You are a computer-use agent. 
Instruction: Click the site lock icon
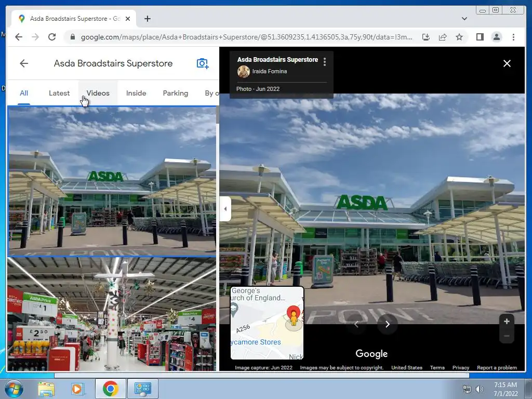tap(72, 37)
